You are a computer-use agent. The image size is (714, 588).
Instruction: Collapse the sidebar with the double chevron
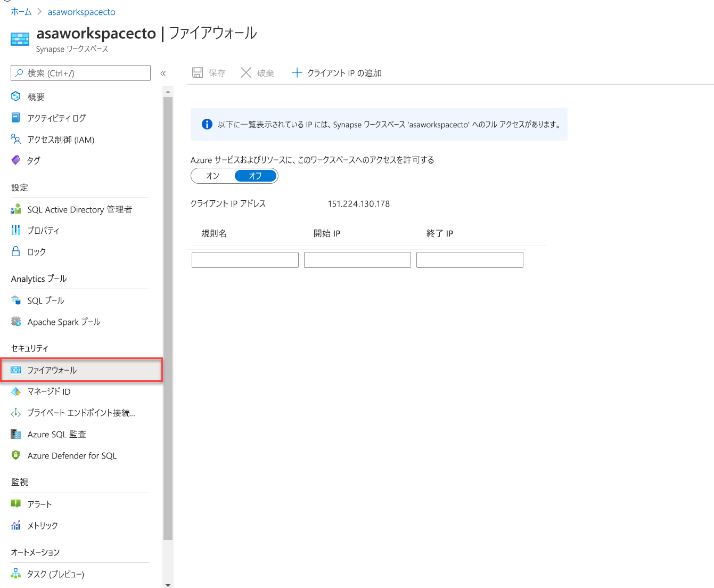coord(163,73)
